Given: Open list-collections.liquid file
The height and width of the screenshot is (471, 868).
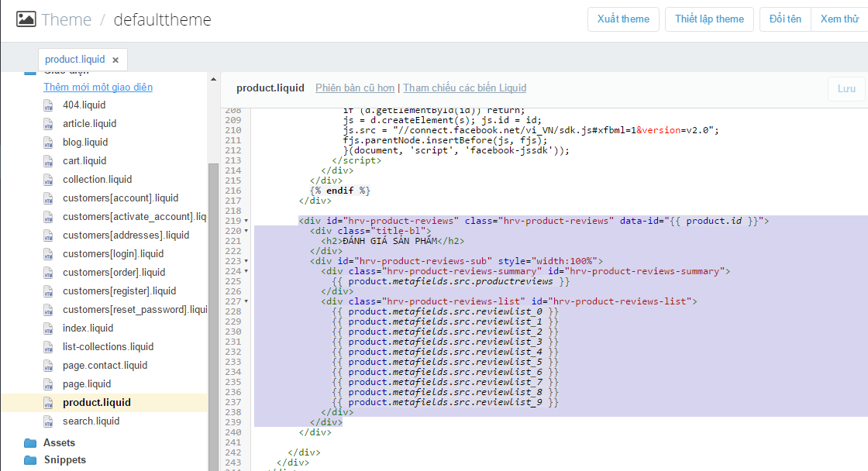Looking at the screenshot, I should [108, 346].
